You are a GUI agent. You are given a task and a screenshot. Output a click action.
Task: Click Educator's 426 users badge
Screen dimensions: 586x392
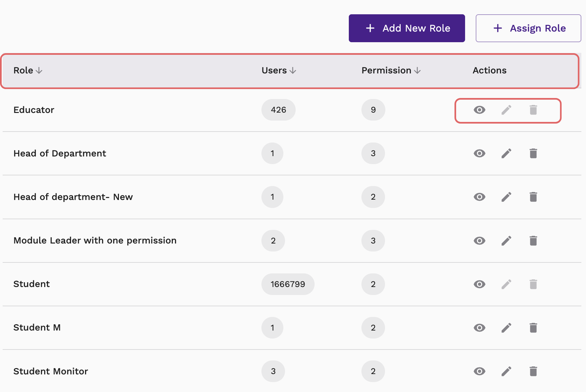click(x=278, y=110)
